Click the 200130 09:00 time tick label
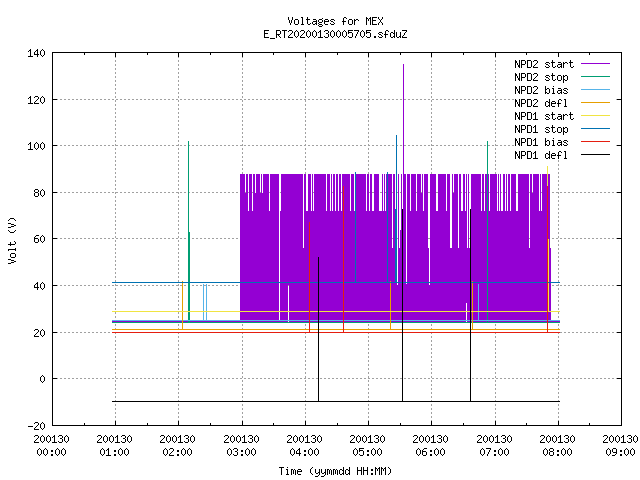The width and height of the screenshot is (640, 480). click(x=620, y=446)
